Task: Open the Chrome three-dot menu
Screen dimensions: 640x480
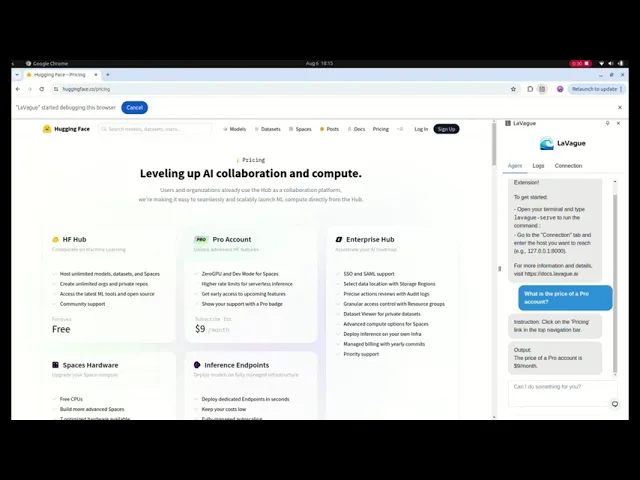Action: (x=621, y=89)
